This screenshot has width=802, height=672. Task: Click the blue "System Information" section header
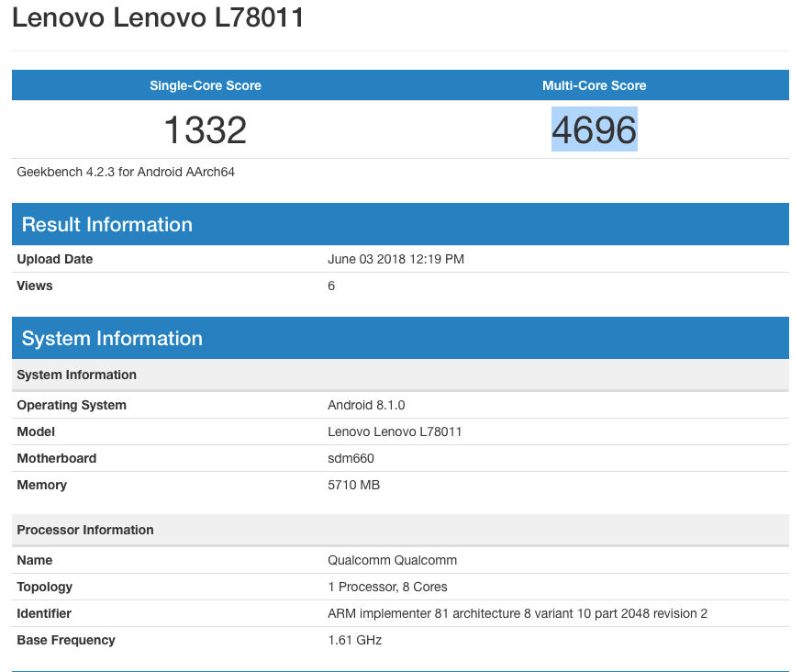pyautogui.click(x=400, y=338)
